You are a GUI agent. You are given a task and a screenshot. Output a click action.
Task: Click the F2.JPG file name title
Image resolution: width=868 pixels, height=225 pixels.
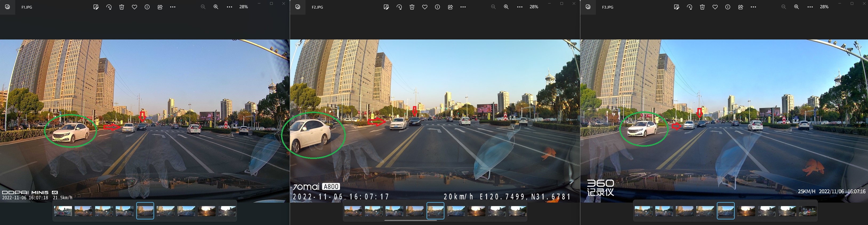click(x=318, y=7)
